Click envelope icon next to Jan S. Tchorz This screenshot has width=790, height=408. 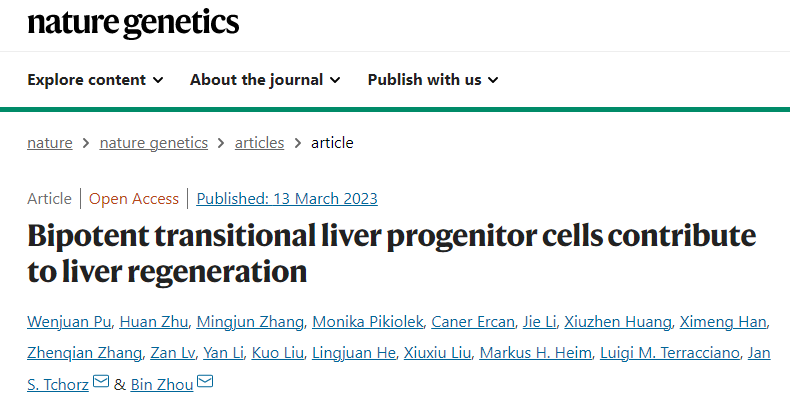click(101, 382)
